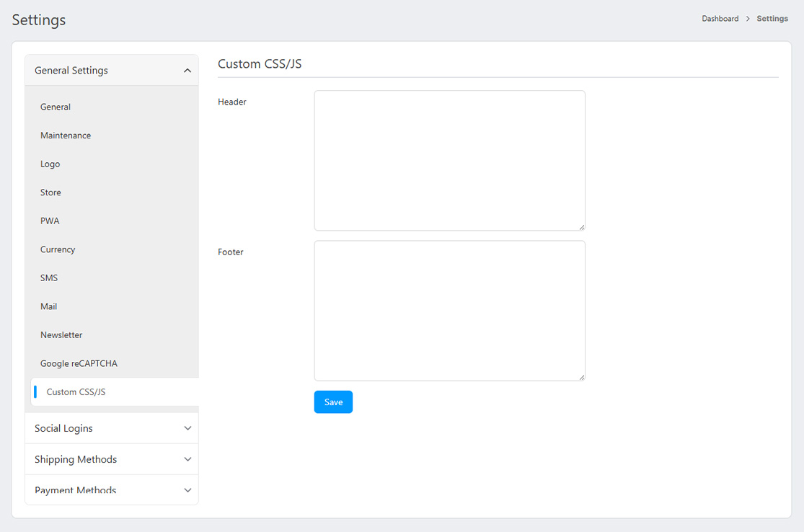Collapse the General Settings section chevron
The height and width of the screenshot is (532, 804).
pos(187,71)
